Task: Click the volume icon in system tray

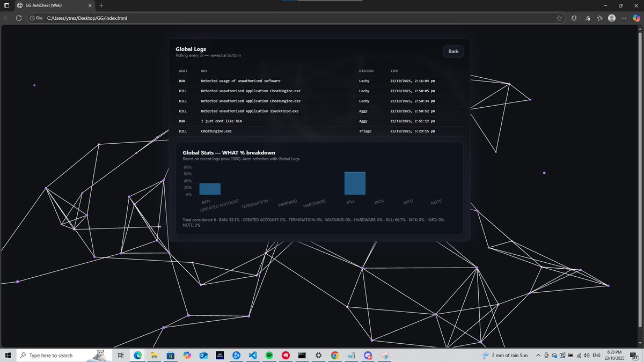Action: click(586, 355)
